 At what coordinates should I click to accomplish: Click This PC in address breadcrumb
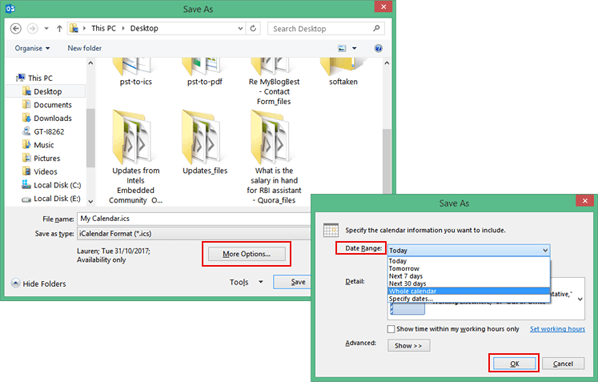coord(103,28)
